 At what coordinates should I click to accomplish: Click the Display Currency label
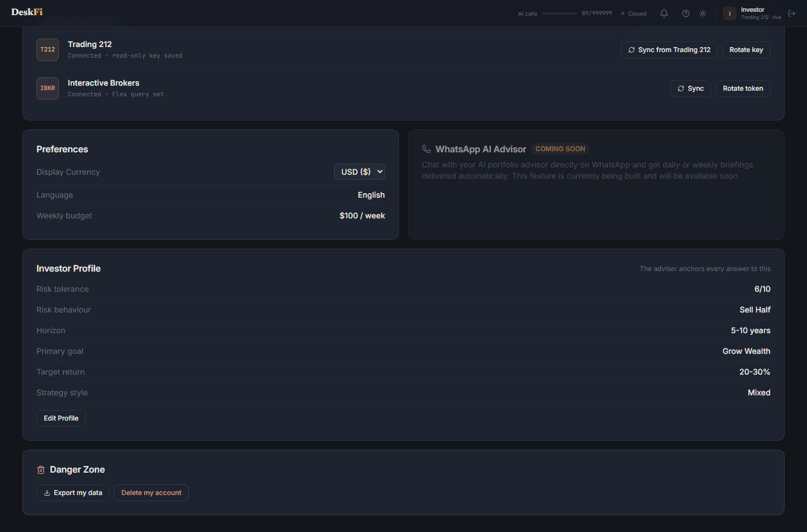click(x=68, y=172)
